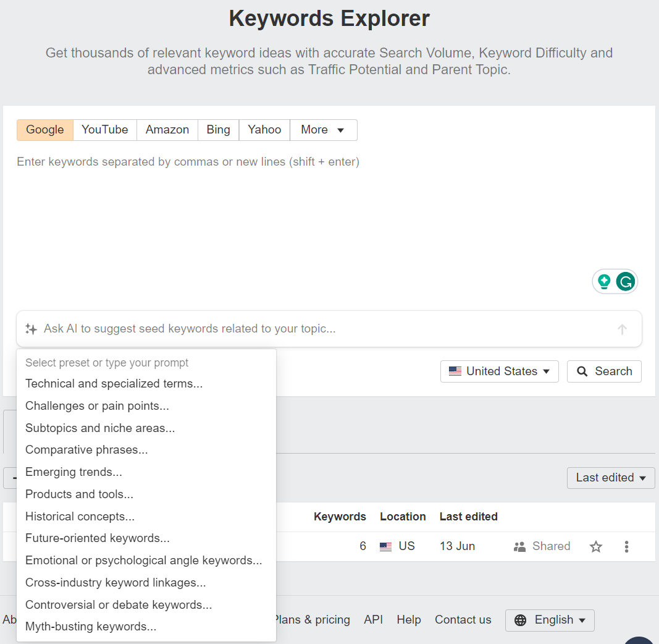Screen dimensions: 659x644
Task: Click the Shared label in the list row
Action: tap(551, 546)
